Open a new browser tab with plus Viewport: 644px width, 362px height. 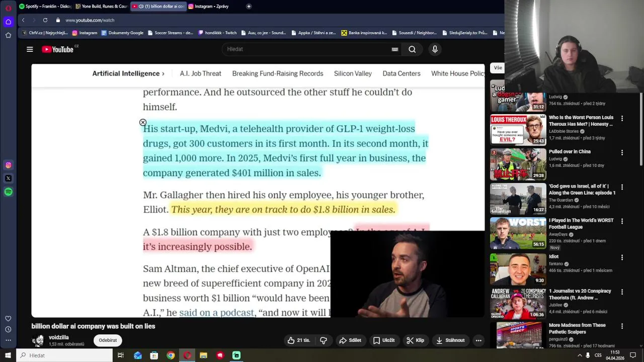pyautogui.click(x=249, y=6)
